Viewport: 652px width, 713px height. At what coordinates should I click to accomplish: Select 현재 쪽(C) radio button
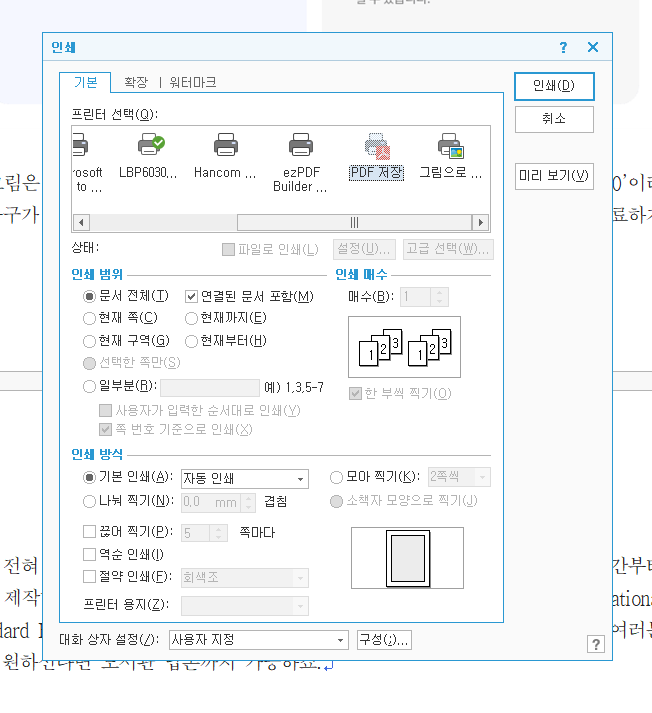click(89, 318)
